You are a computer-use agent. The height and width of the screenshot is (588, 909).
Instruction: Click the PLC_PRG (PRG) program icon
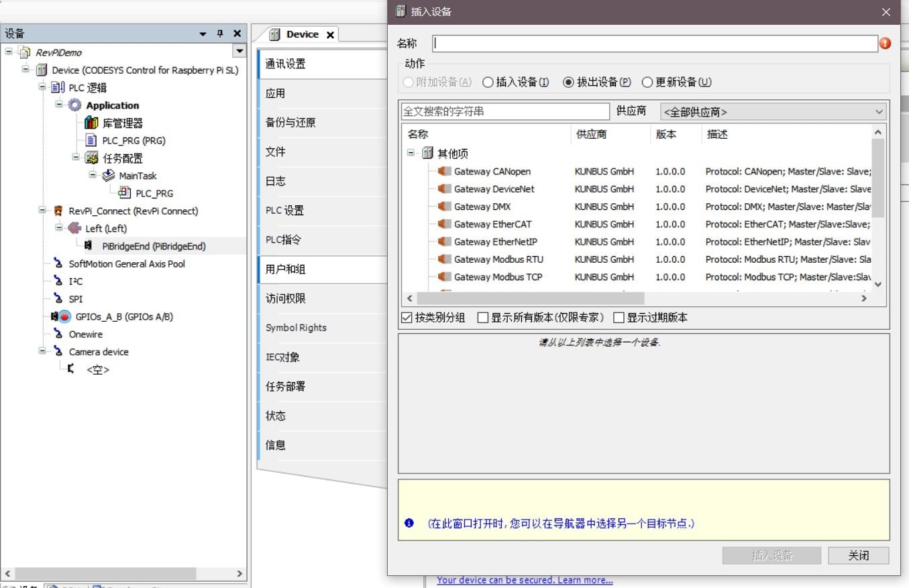coord(91,140)
